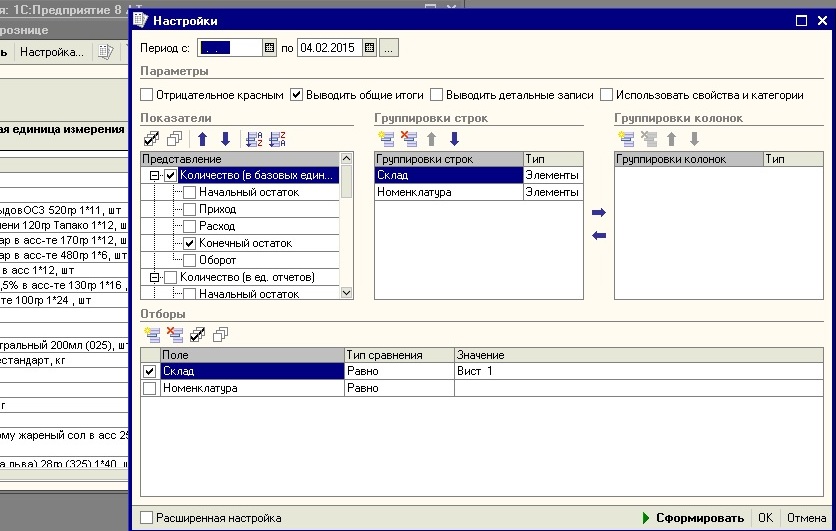Move column grouping up arrow
The image size is (836, 531).
[x=671, y=139]
